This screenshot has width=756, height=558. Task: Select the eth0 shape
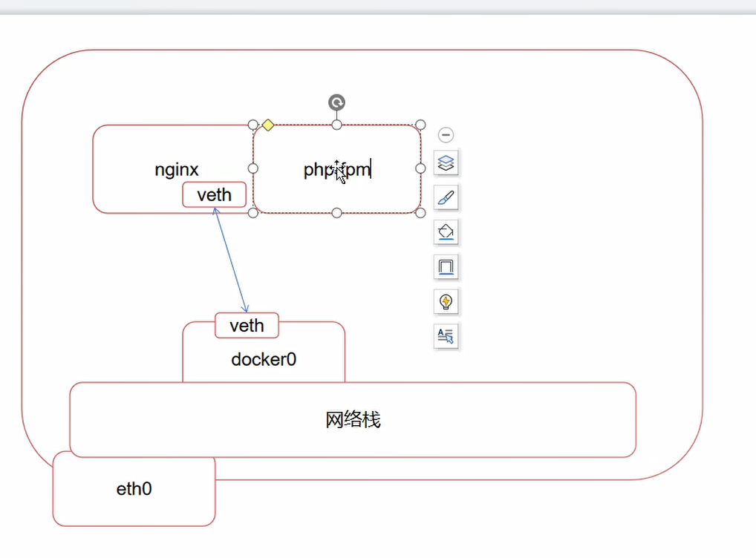[134, 490]
